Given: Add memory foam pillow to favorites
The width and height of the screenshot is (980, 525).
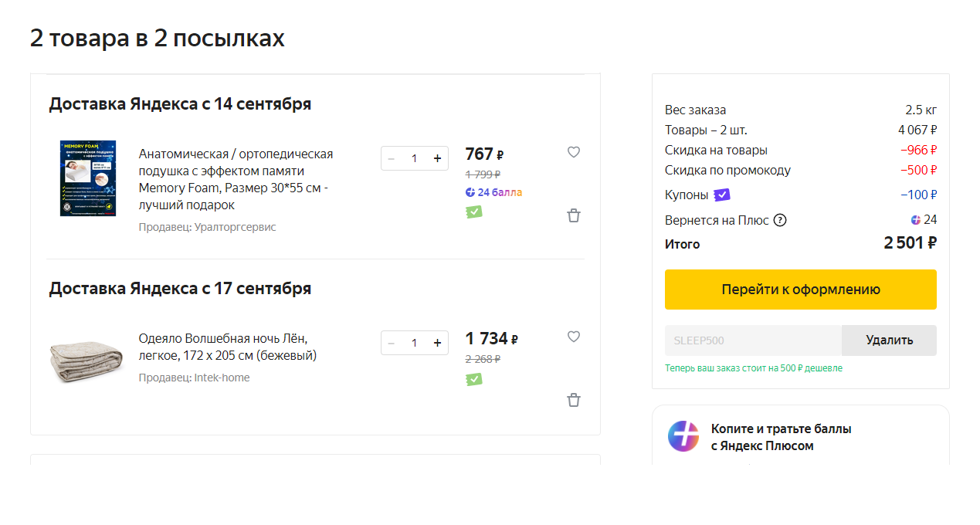Looking at the screenshot, I should pos(574,152).
